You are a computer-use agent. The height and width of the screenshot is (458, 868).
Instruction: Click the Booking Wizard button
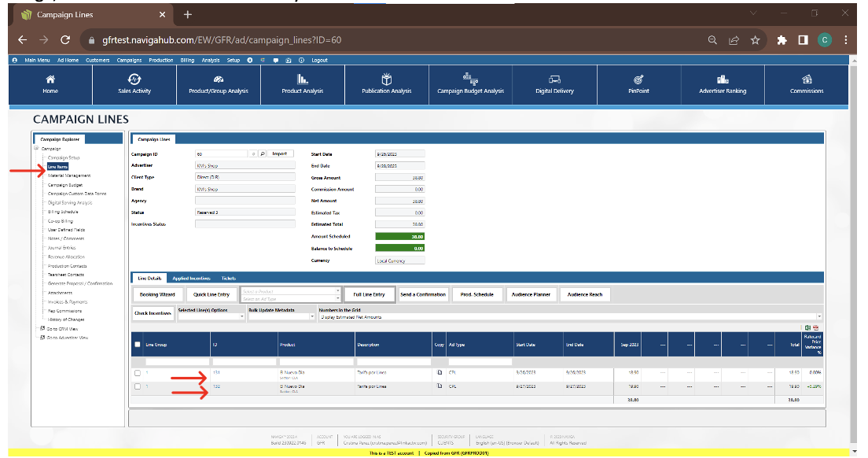[157, 294]
